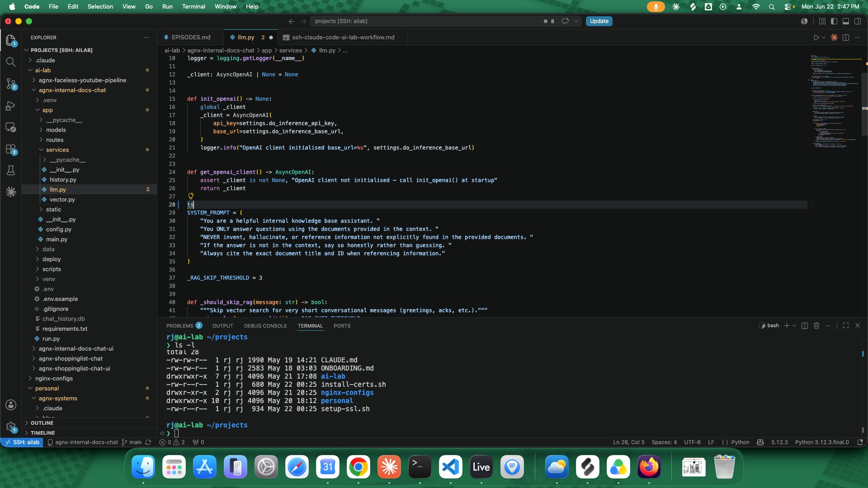Click the errors and warnings count

172,442
